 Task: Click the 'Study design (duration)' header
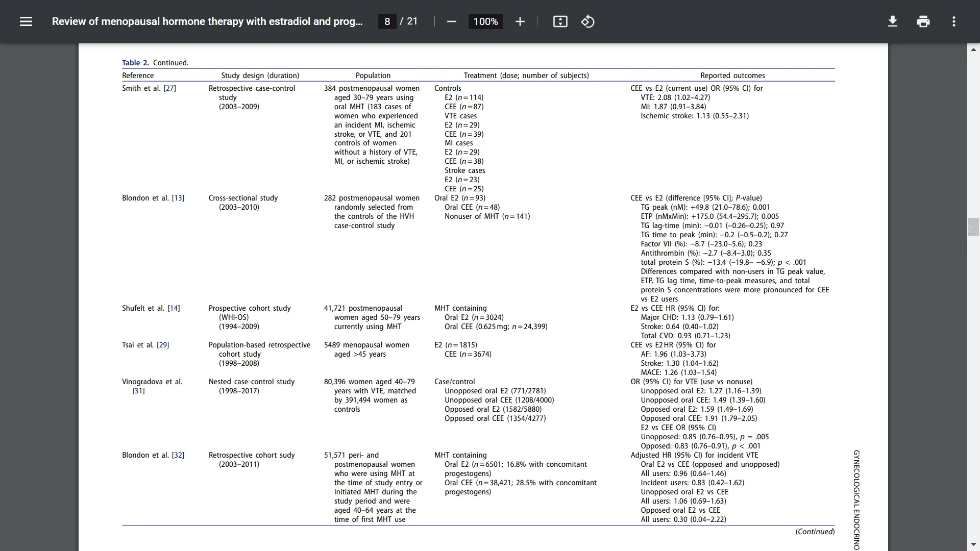tap(260, 76)
